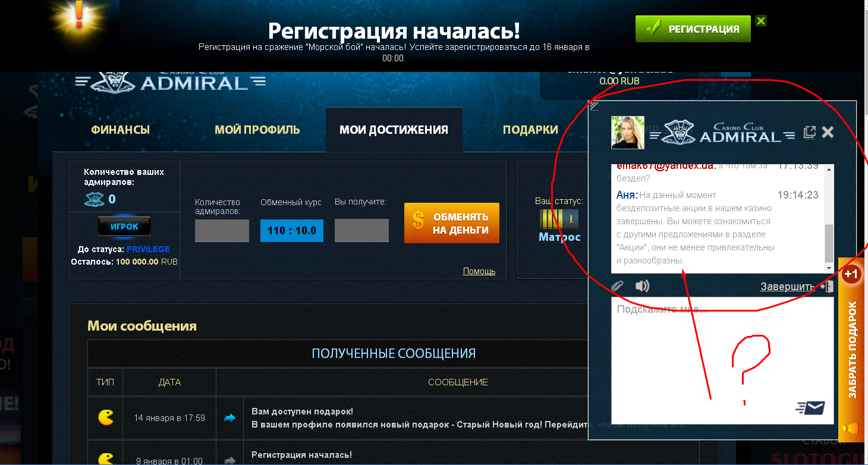
Task: Click the Количество адмиралов input field
Action: pyautogui.click(x=222, y=231)
